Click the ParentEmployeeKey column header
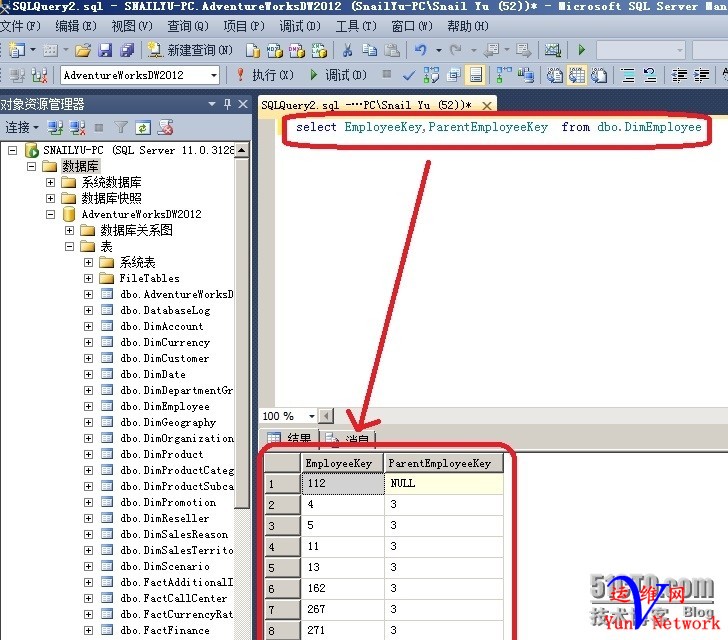This screenshot has height=640, width=728. tap(444, 463)
